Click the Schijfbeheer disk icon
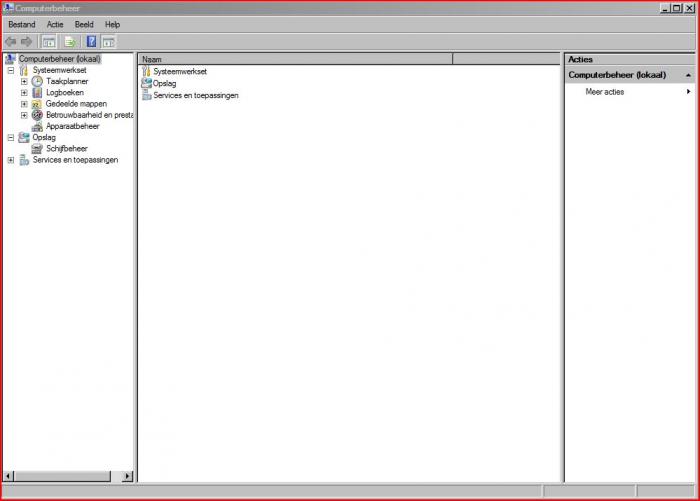 38,149
